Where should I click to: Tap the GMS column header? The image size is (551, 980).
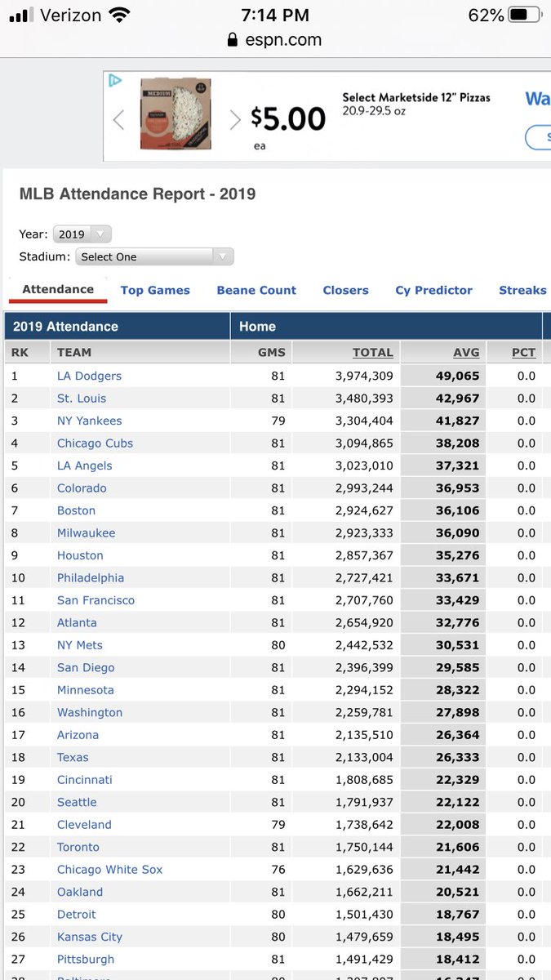pos(271,352)
